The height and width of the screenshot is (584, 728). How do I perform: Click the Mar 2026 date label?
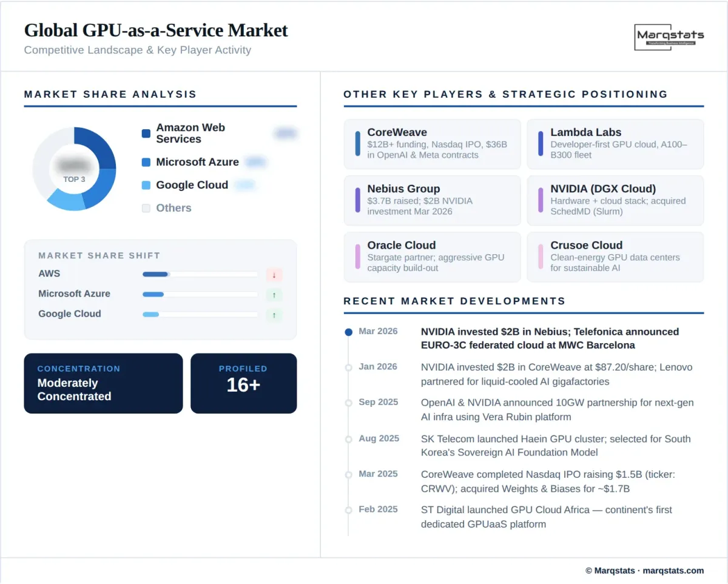[378, 331]
